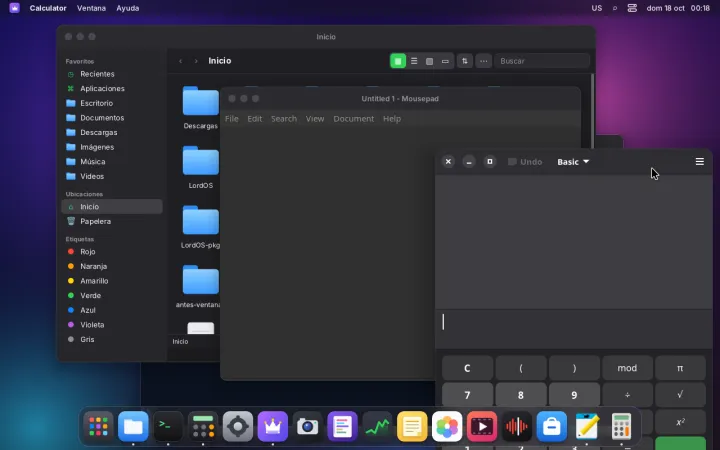This screenshot has height=450, width=720.
Task: Select green icon grid view in file manager
Action: pyautogui.click(x=398, y=61)
